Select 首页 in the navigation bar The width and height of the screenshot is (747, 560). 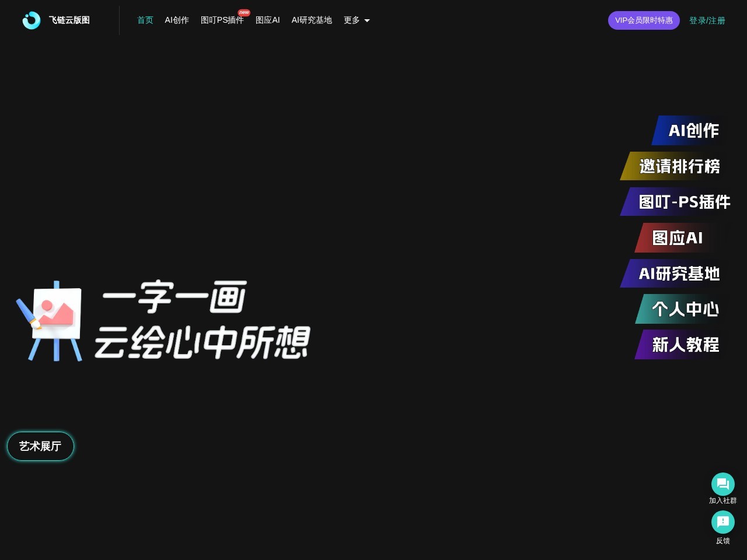click(145, 20)
